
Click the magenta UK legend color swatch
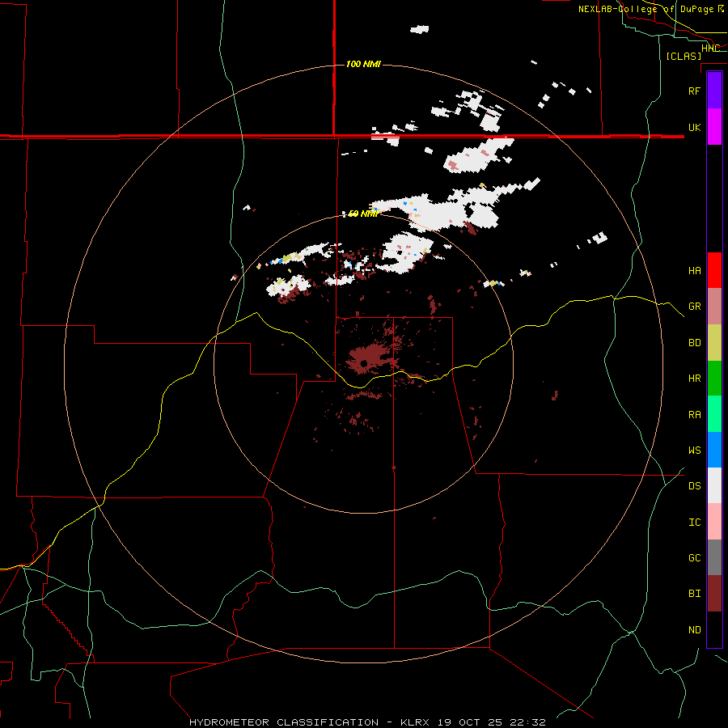point(714,127)
